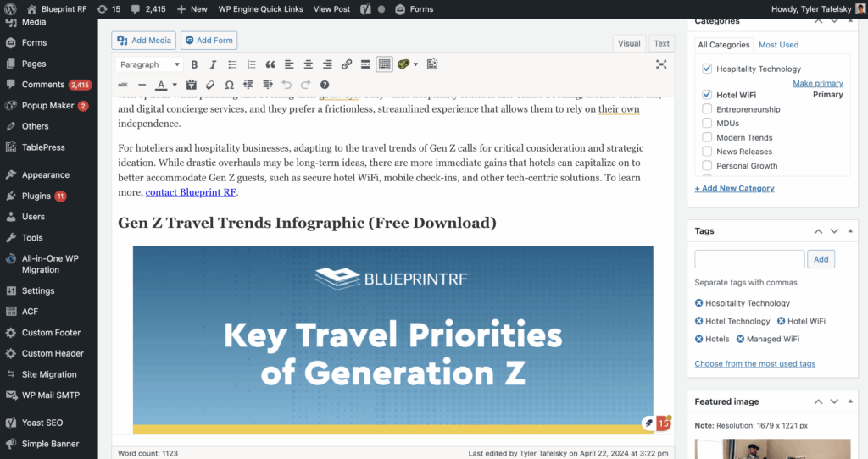Screen dimensions: 868x459
Task: Toggle bold formatting in editor toolbar
Action: click(194, 64)
